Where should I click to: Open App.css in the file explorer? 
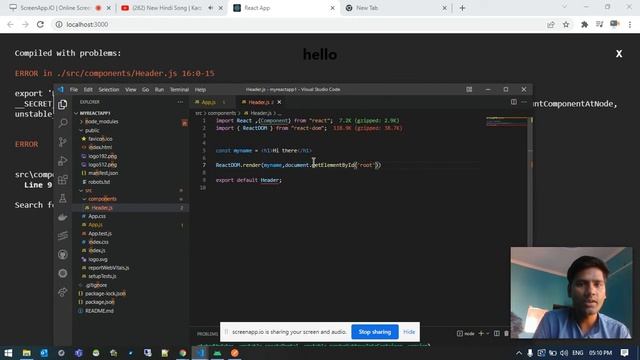tap(97, 216)
